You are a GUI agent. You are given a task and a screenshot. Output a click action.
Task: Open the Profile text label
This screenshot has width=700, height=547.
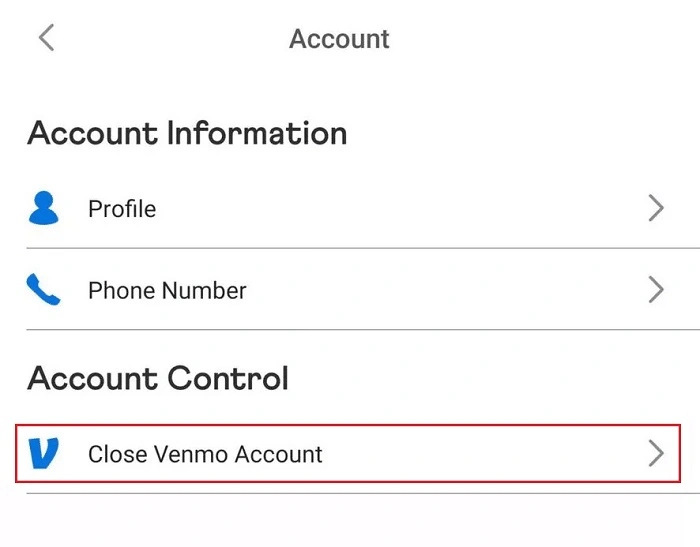pyautogui.click(x=122, y=209)
